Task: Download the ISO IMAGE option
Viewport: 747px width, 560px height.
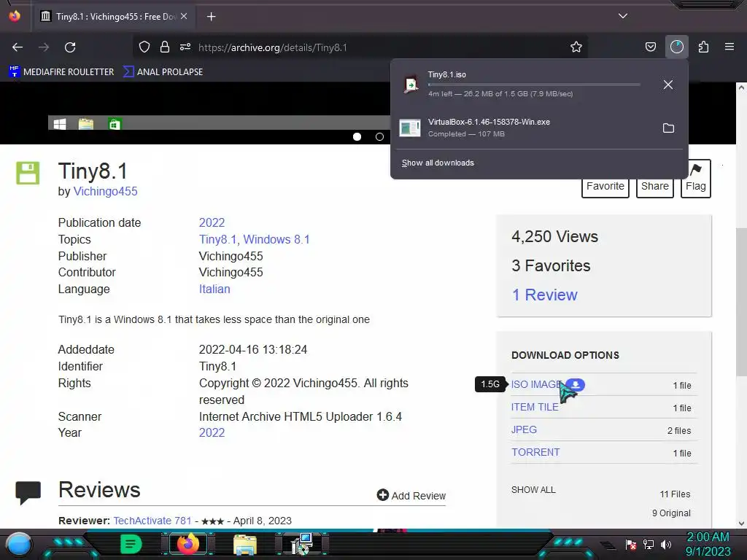Action: 535,384
